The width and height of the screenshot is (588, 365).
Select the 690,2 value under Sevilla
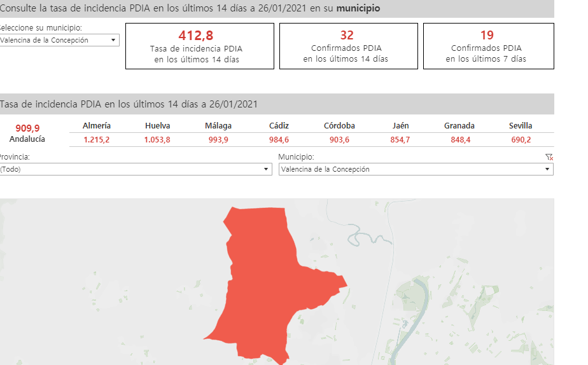(x=521, y=140)
